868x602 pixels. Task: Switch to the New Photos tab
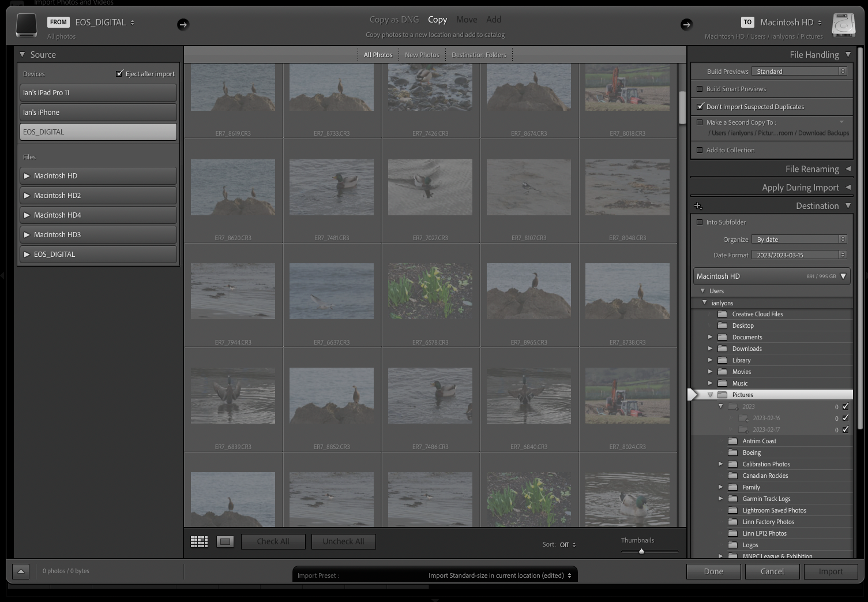422,54
